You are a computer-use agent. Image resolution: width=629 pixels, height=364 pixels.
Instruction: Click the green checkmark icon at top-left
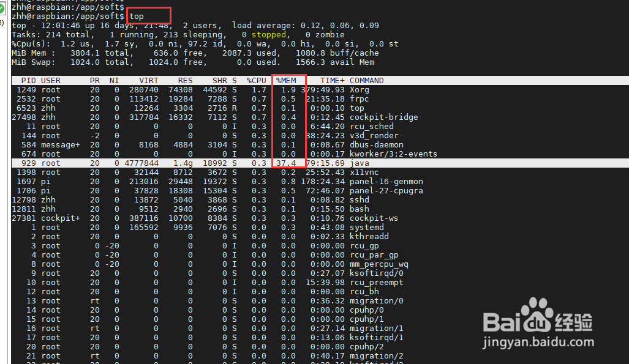(5, 7)
